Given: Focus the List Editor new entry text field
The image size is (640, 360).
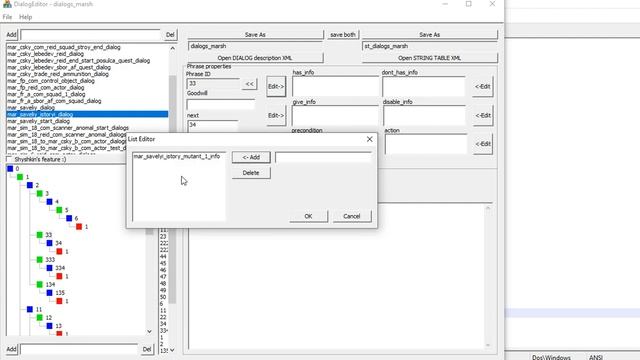Looking at the screenshot, I should coord(323,157).
